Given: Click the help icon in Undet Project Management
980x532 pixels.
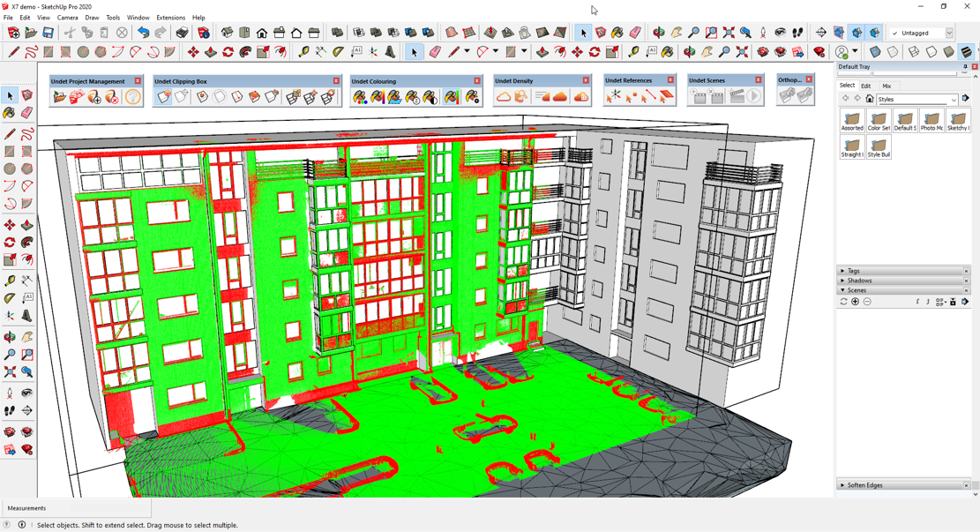Looking at the screenshot, I should pos(132,97).
